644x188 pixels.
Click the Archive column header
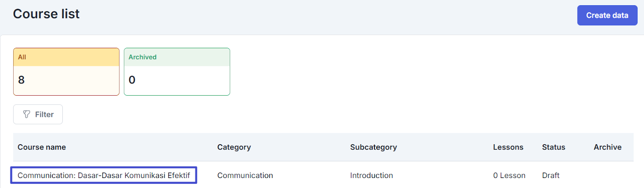607,147
